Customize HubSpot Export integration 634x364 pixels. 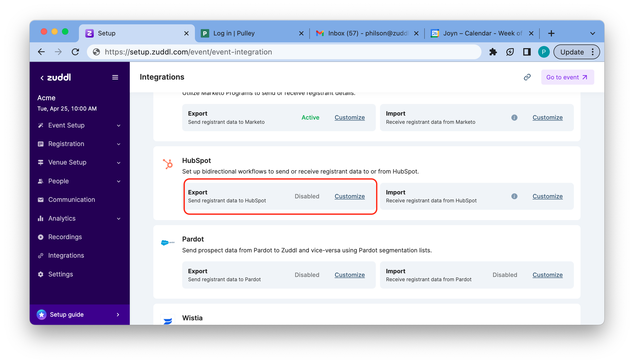pyautogui.click(x=350, y=196)
